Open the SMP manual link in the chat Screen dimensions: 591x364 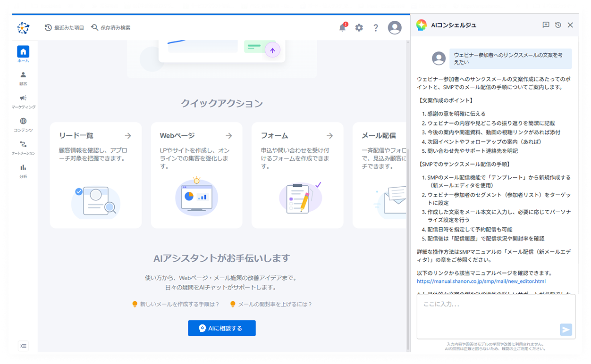[x=481, y=281]
